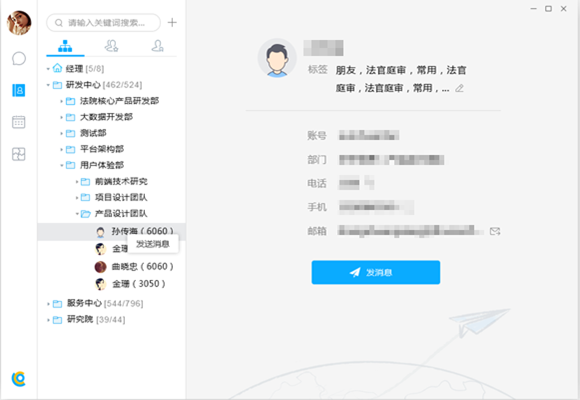
Task: Minimize the application window
Action: (533, 9)
